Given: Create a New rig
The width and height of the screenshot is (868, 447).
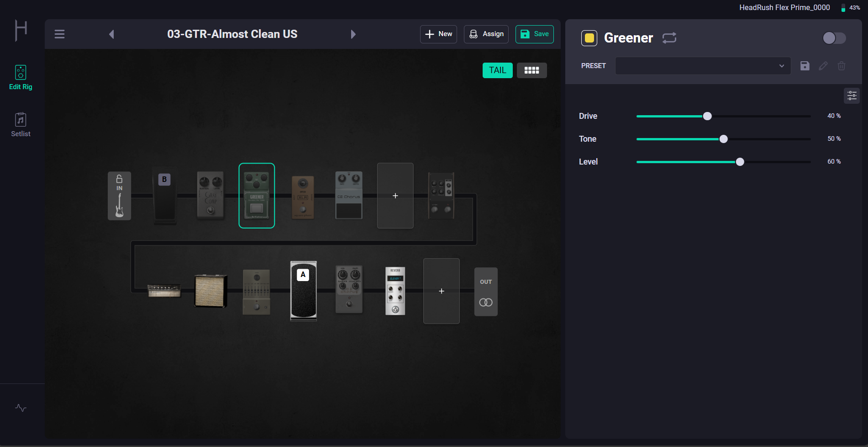Looking at the screenshot, I should click(x=437, y=34).
